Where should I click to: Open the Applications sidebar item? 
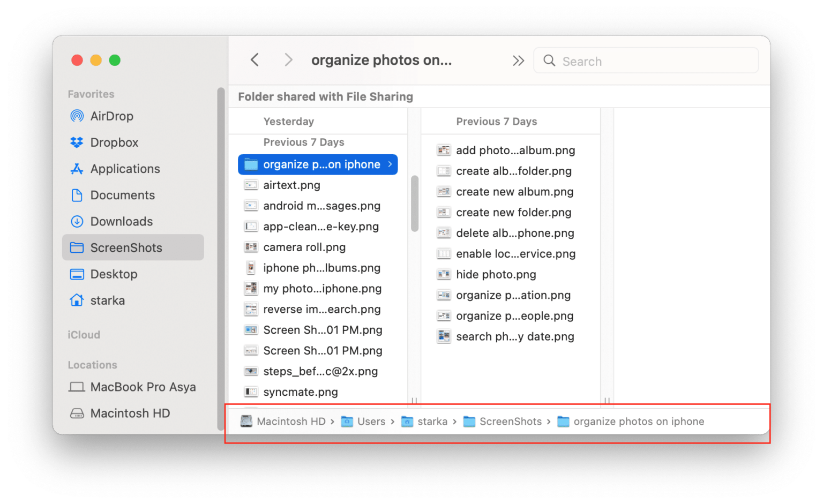(x=125, y=169)
